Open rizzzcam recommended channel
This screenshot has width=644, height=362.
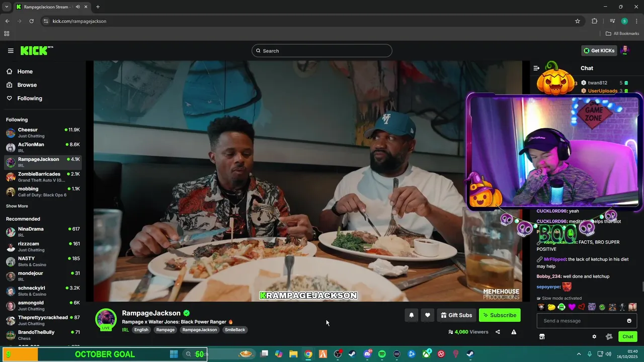click(x=43, y=246)
